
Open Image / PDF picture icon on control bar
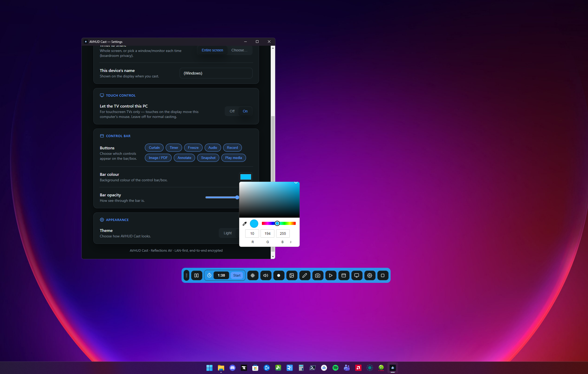point(292,275)
